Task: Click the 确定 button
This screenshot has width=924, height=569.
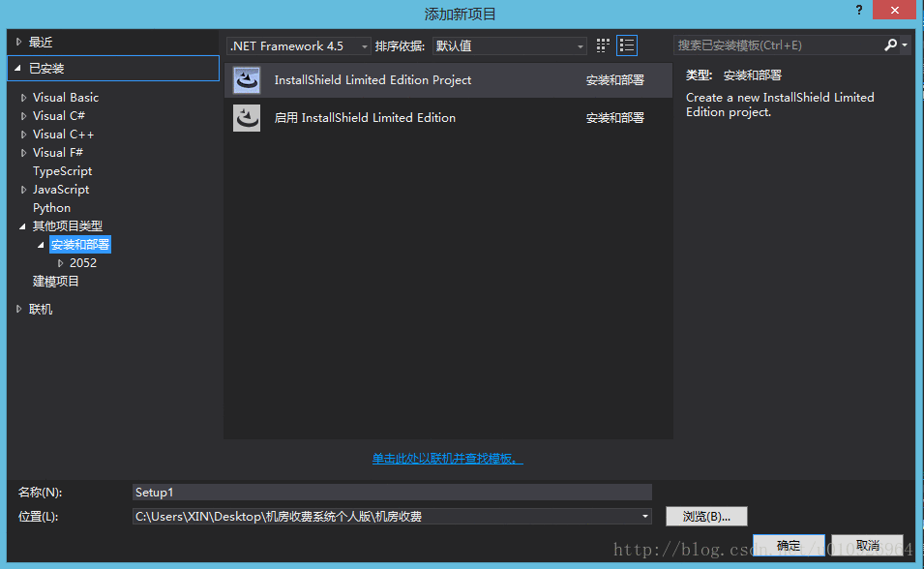Action: 789,546
